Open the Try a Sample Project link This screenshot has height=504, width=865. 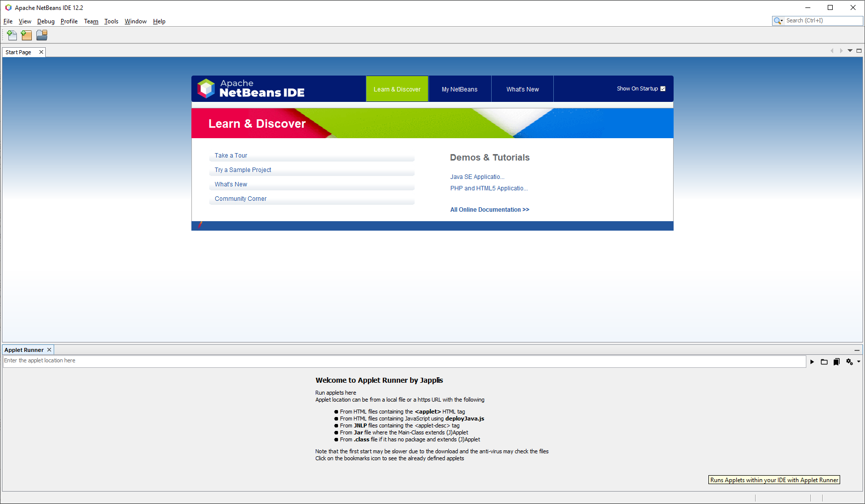pos(243,170)
